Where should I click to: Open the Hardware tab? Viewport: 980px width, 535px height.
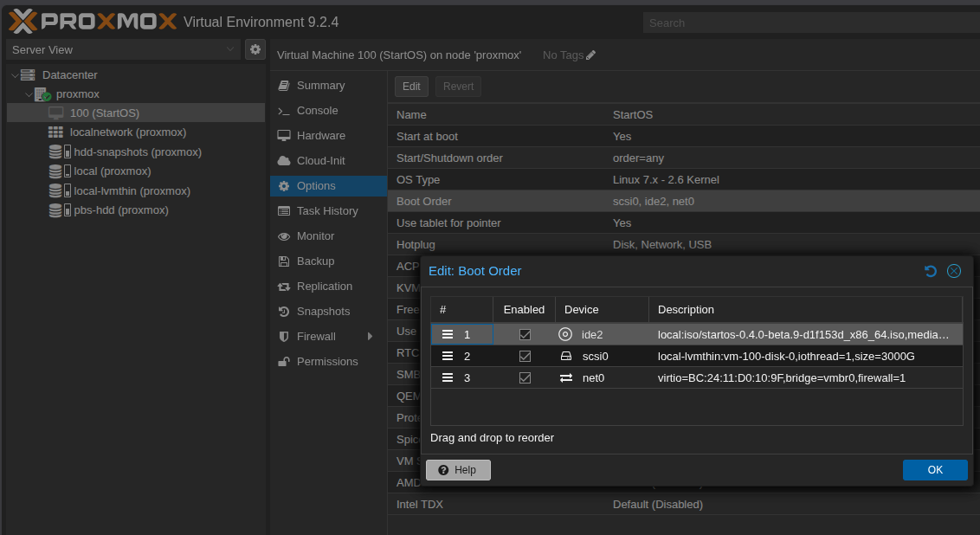[x=329, y=136]
